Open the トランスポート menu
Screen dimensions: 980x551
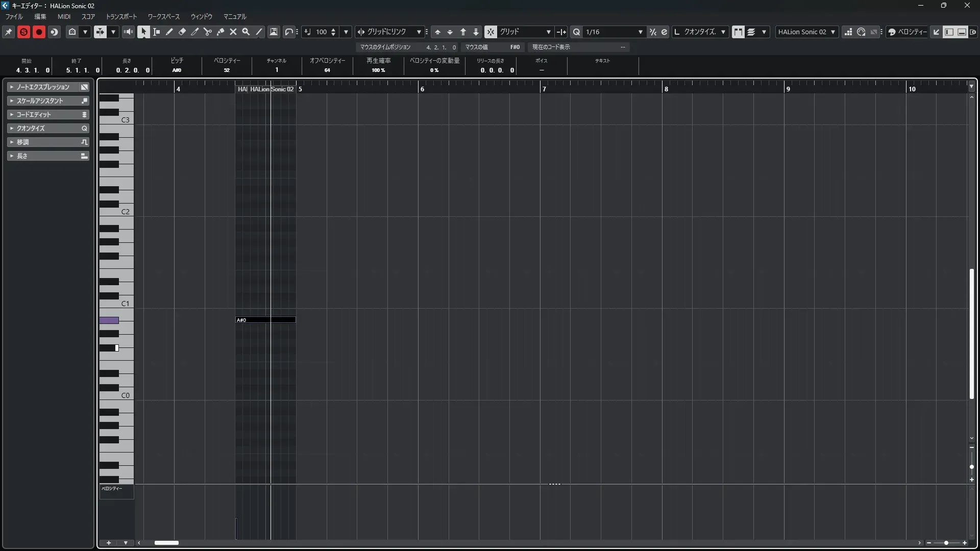pos(121,17)
